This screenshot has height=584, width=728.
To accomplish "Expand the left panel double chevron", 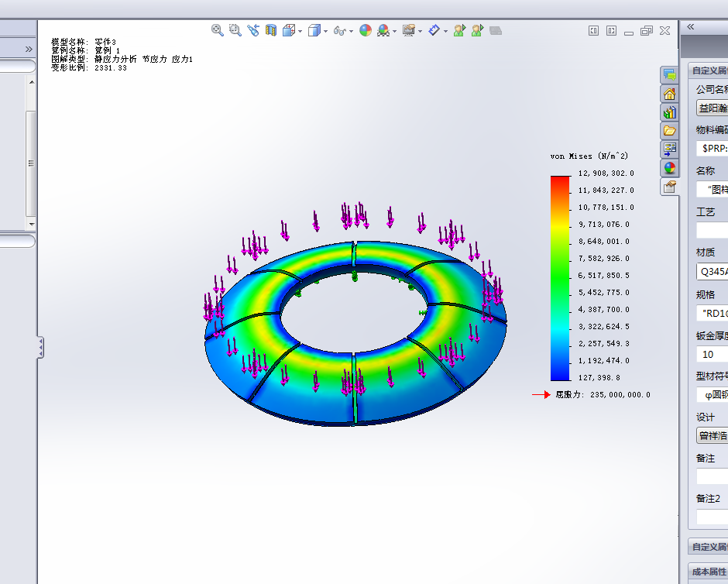I will (x=29, y=50).
